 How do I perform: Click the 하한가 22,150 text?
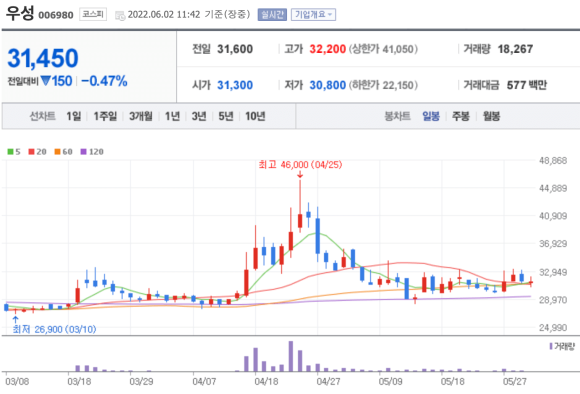[383, 85]
